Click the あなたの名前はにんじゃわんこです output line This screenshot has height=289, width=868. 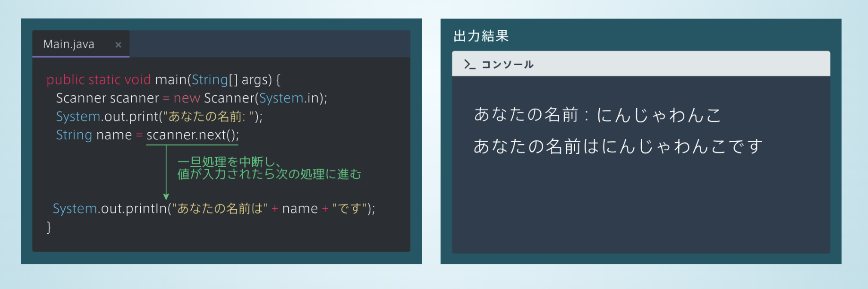point(617,146)
